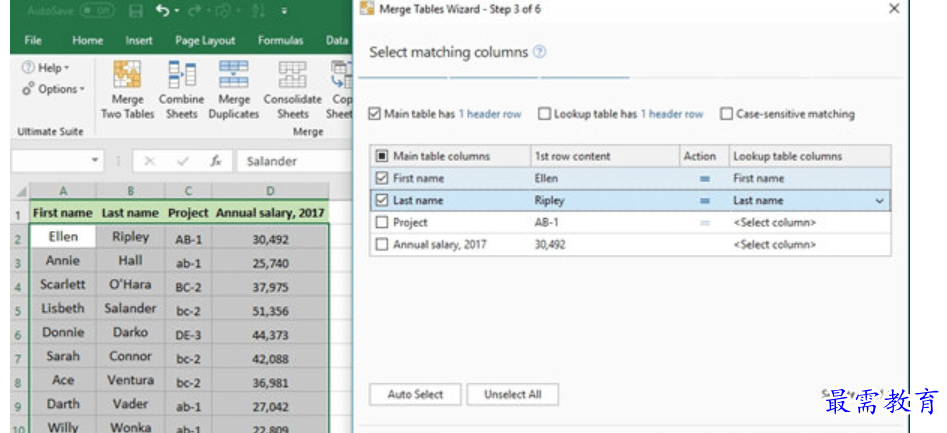The height and width of the screenshot is (433, 947).
Task: Select cell containing Ventura
Action: coord(130,380)
